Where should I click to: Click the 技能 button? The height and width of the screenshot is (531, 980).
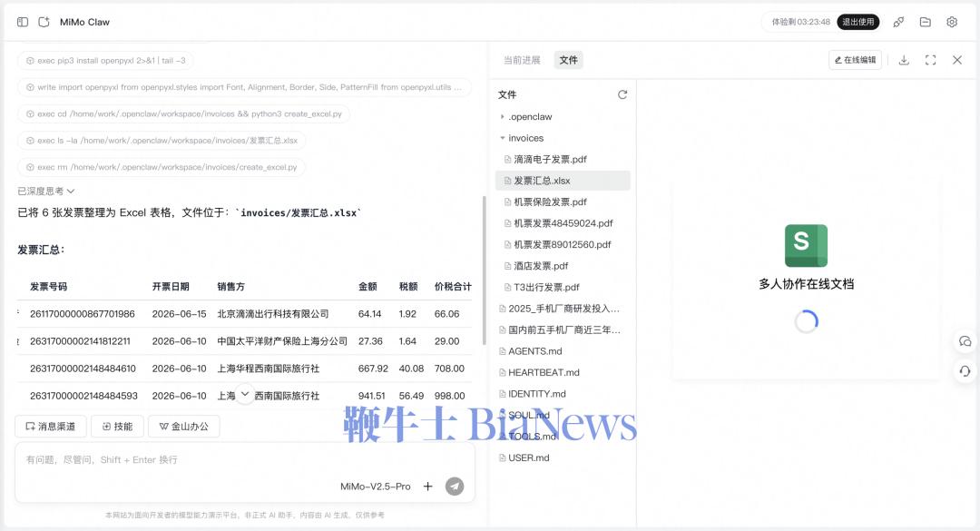[117, 426]
